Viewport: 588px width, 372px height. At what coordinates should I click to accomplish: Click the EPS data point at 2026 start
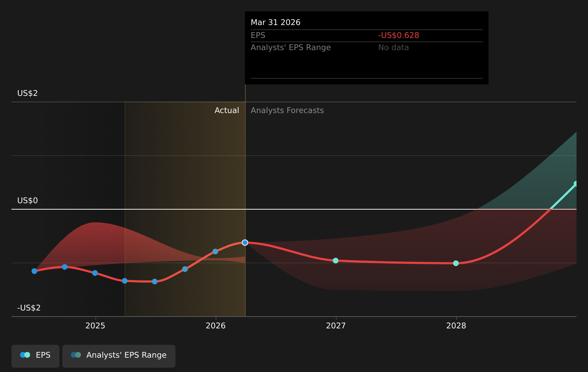click(215, 251)
